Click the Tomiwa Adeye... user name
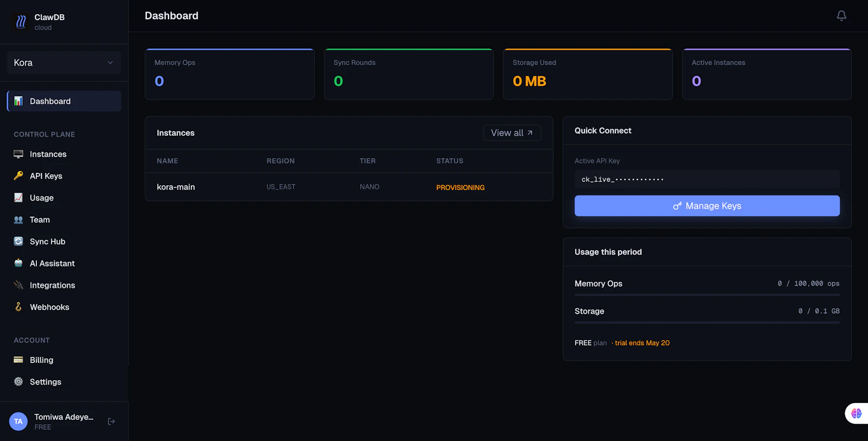Screen dimensions: 868x441 (x=64, y=417)
